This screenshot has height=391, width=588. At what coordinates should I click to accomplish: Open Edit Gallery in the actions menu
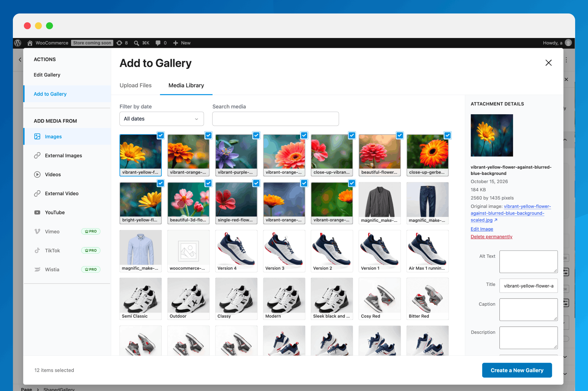tap(47, 75)
